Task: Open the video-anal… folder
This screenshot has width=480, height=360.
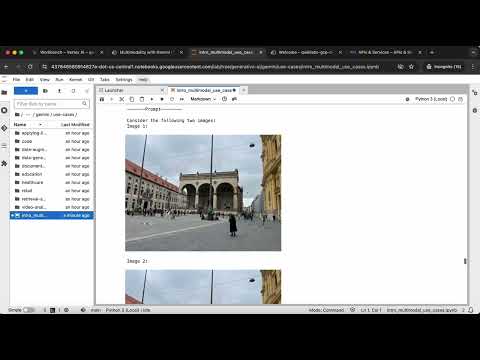Action: click(52, 207)
